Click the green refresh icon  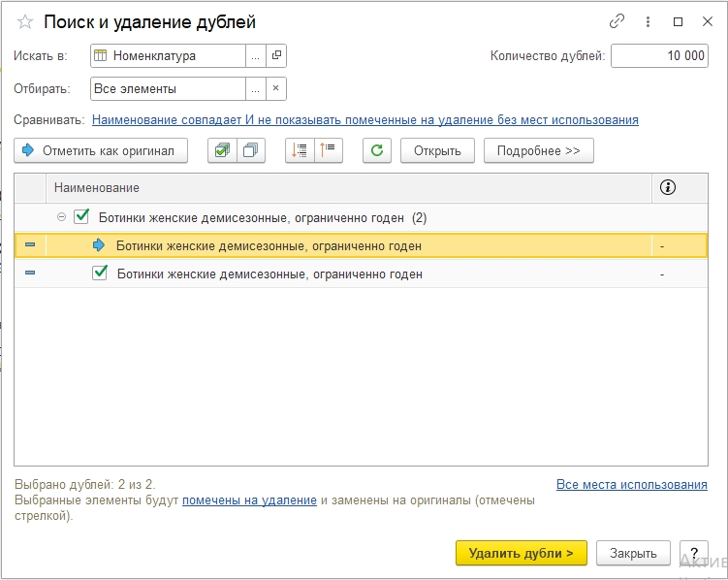(377, 150)
